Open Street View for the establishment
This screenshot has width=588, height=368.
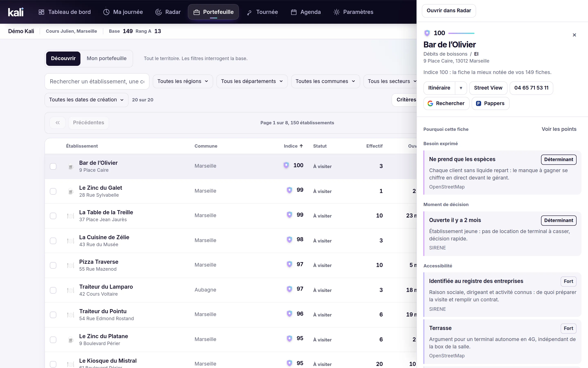click(488, 88)
